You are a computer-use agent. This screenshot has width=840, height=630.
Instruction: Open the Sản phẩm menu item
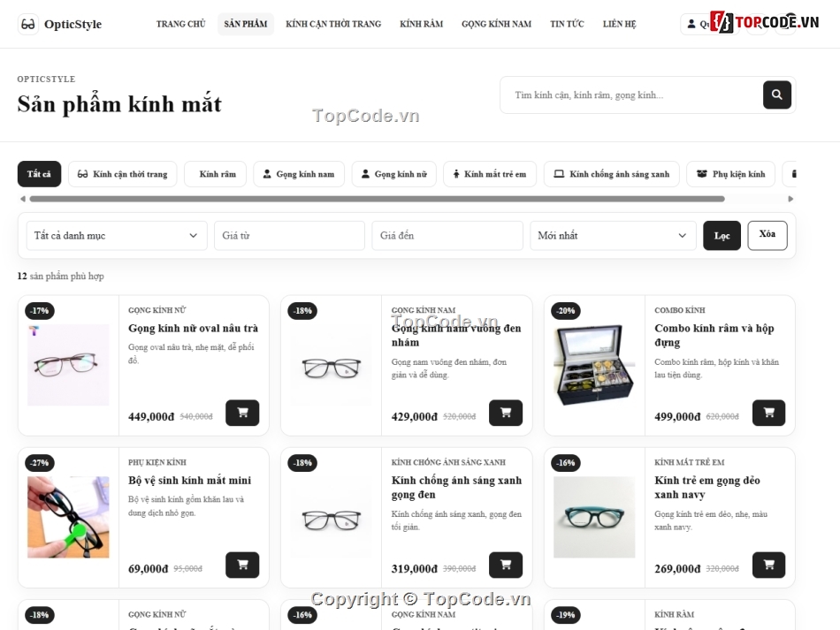[x=245, y=24]
